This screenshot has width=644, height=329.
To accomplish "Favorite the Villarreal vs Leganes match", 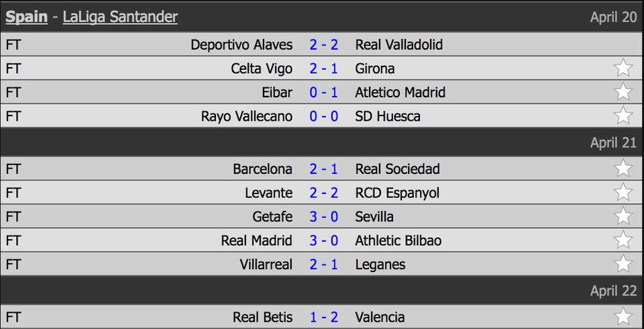I will tap(623, 264).
